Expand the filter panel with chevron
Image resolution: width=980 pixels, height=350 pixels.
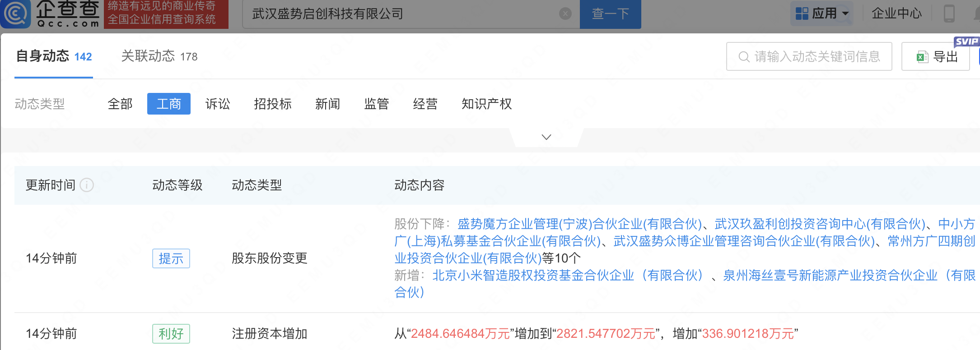[546, 137]
